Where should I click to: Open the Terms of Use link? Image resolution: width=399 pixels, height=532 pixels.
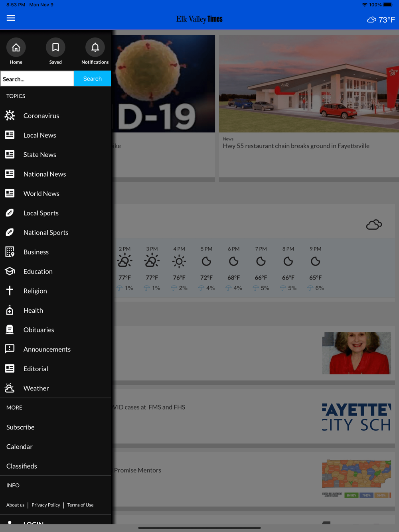click(80, 505)
